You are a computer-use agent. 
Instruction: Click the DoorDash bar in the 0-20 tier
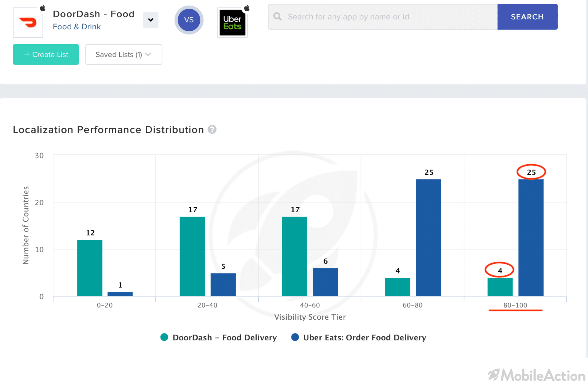point(90,268)
